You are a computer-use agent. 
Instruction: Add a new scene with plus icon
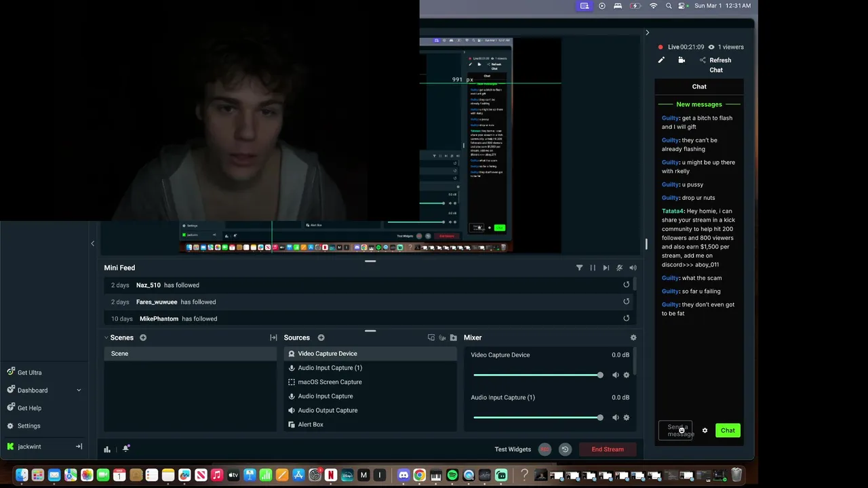(x=143, y=338)
